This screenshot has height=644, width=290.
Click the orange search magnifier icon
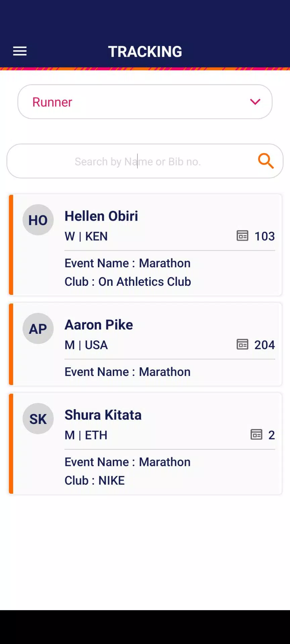(x=265, y=161)
